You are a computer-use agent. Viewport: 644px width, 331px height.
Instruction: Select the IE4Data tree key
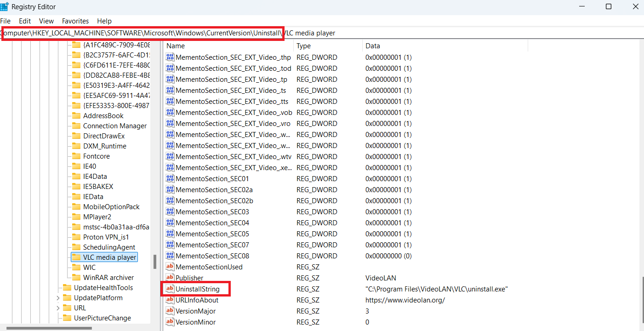pyautogui.click(x=95, y=177)
